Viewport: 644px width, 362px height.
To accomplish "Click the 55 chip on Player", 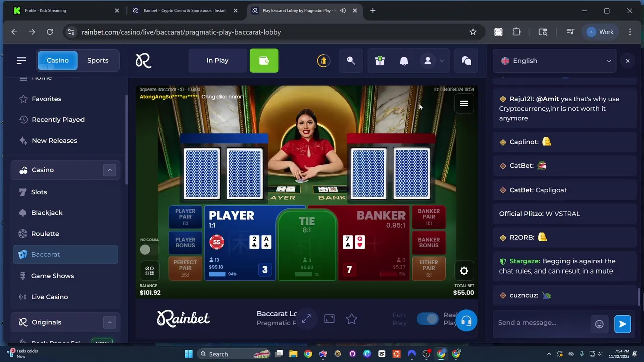I will point(217,242).
